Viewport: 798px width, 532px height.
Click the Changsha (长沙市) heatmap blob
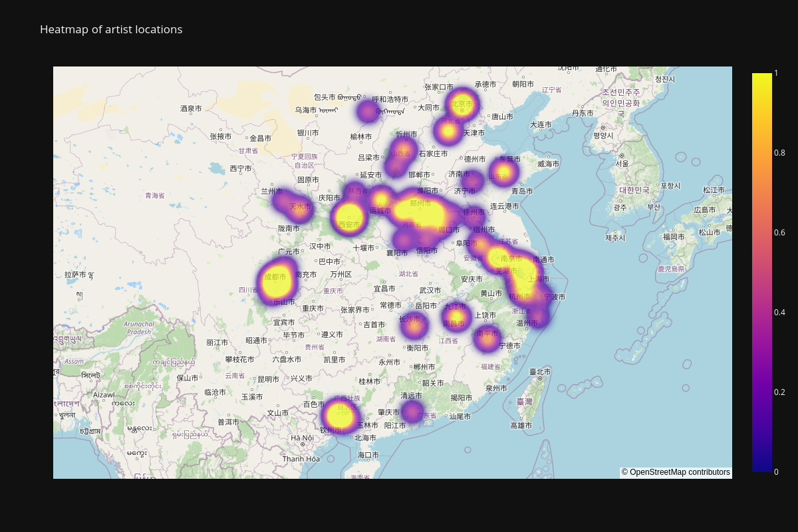point(414,326)
